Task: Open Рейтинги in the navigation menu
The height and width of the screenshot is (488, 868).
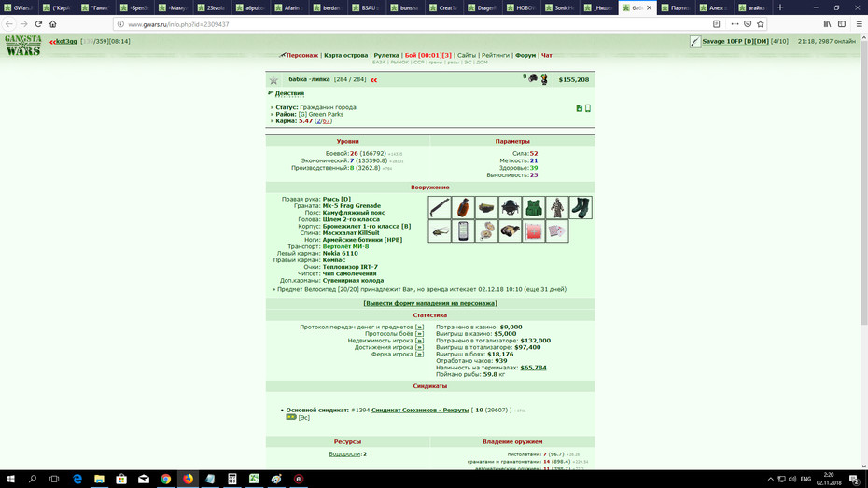Action: click(x=496, y=55)
